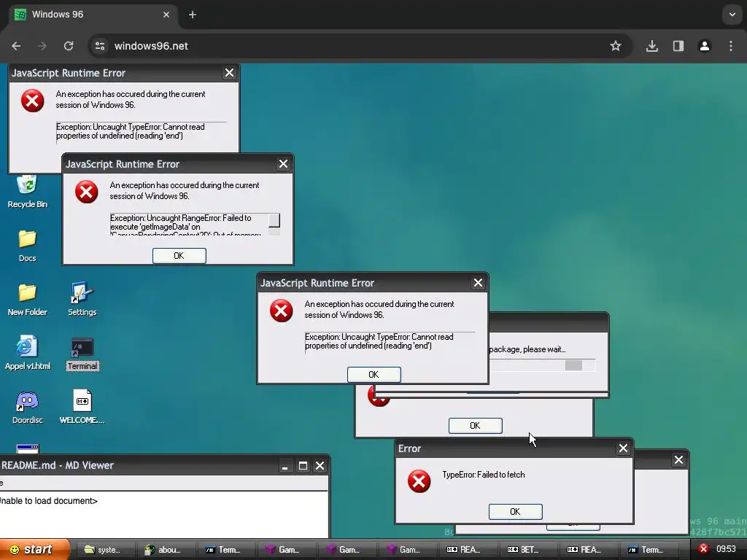The width and height of the screenshot is (747, 560).
Task: View site information icon in address bar
Action: click(x=100, y=46)
